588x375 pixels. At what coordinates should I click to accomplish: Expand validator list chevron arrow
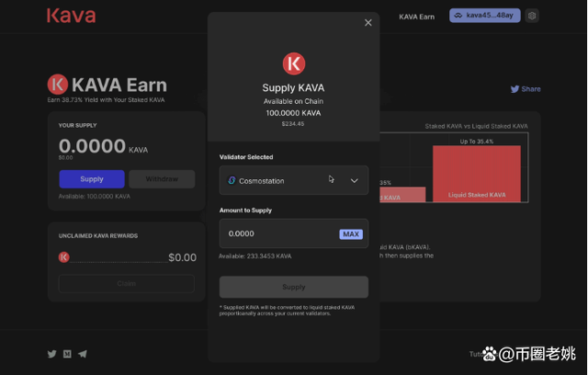[354, 181]
